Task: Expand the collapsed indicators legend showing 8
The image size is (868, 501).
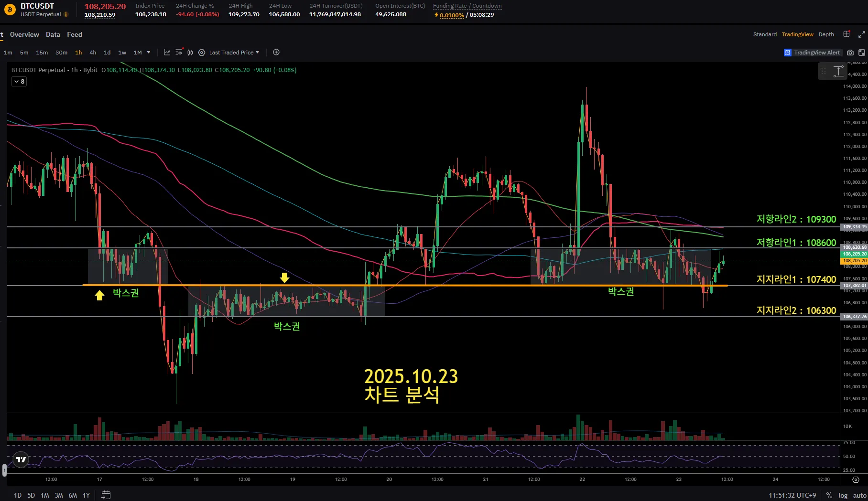Action: point(19,82)
